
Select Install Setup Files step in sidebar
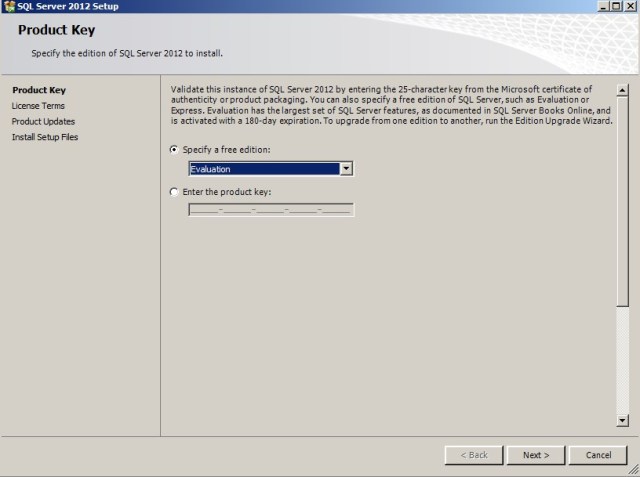(x=45, y=137)
